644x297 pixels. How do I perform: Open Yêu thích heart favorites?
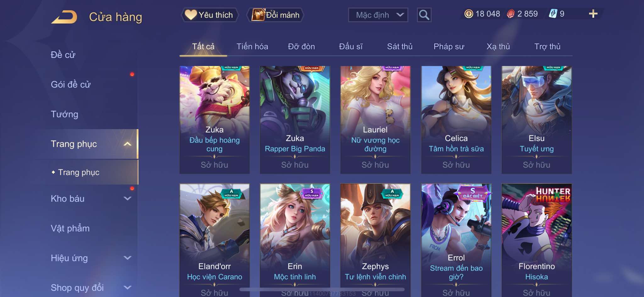click(209, 15)
